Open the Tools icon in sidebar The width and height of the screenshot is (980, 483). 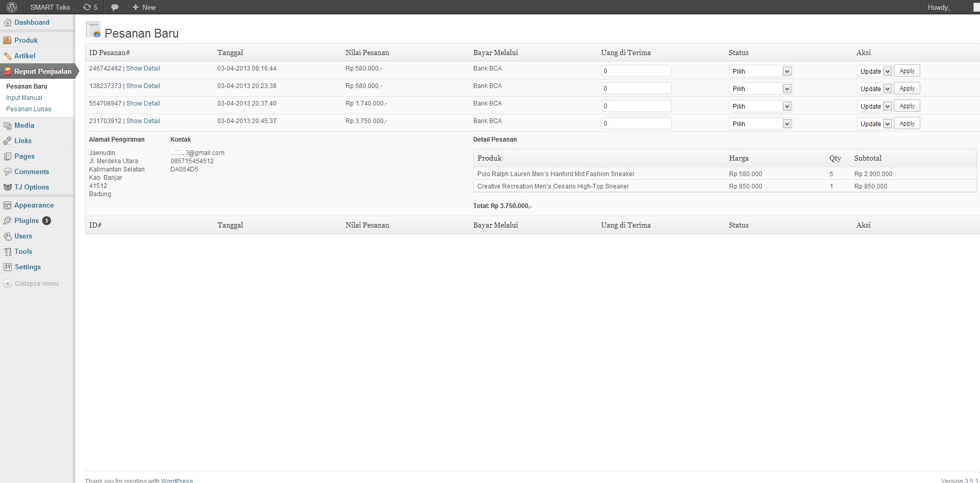(x=7, y=251)
